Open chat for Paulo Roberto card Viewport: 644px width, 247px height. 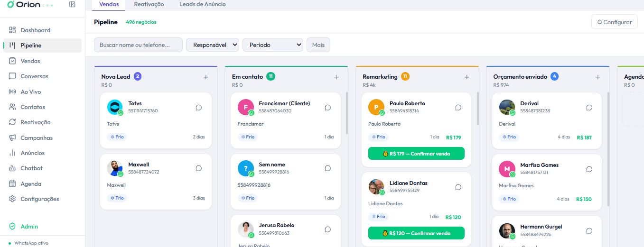[458, 108]
